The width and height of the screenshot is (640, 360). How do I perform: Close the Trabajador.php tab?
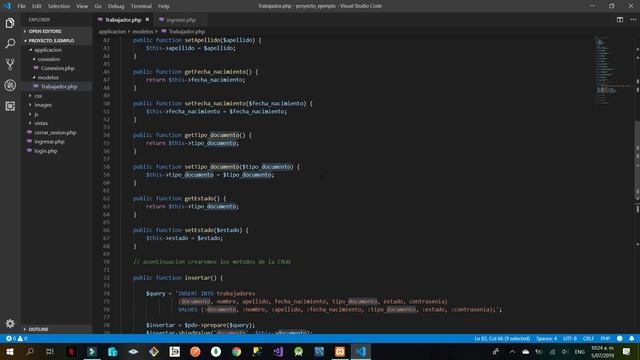click(147, 20)
